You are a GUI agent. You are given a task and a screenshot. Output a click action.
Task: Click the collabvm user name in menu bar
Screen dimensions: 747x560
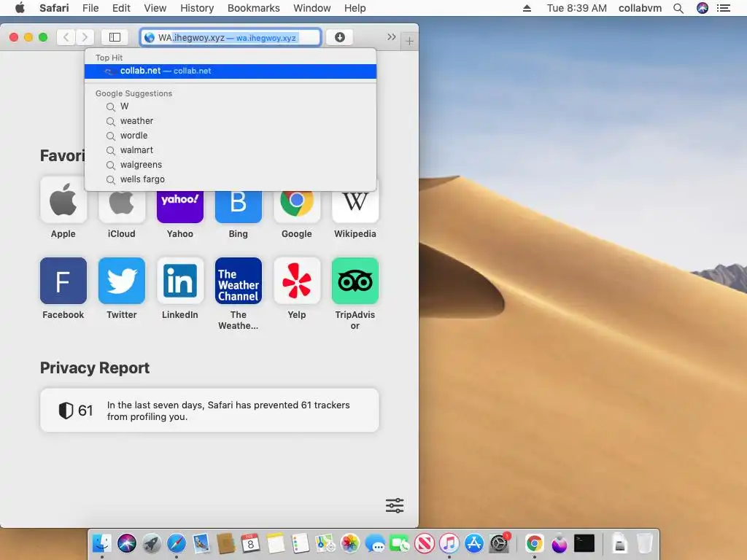coord(640,8)
